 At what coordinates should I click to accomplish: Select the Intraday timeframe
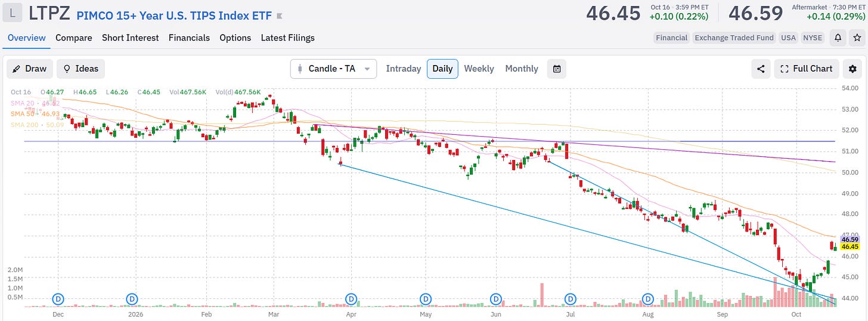pyautogui.click(x=404, y=69)
